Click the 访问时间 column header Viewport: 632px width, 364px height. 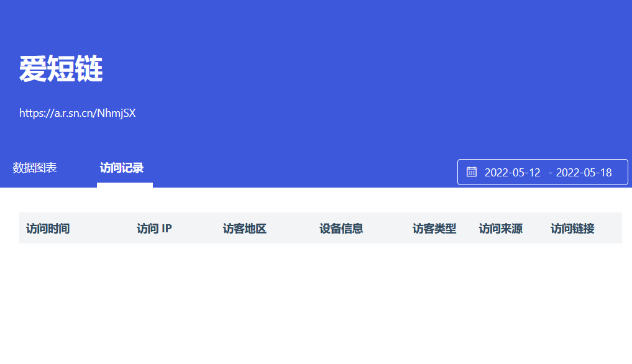[x=48, y=229]
